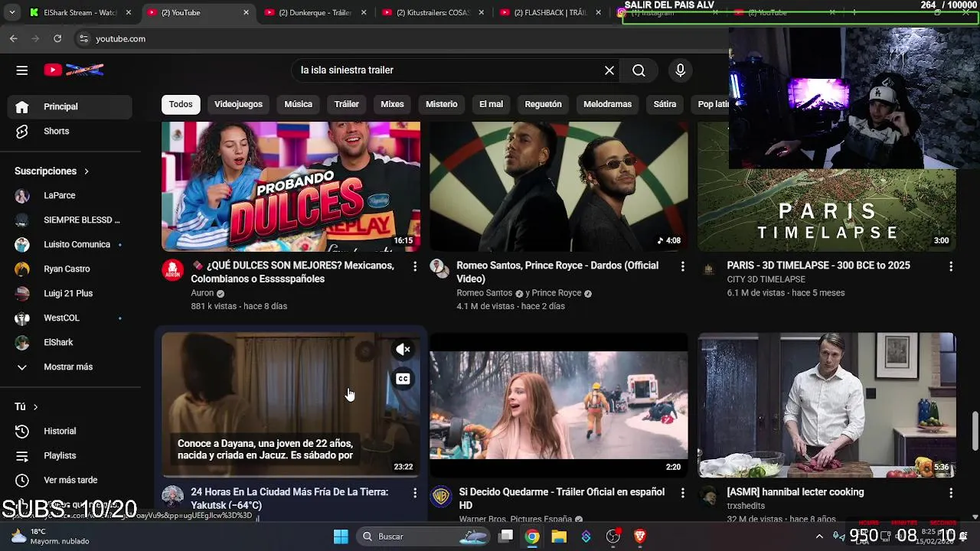Open more options for Si Decido Quedarme
Image resolution: width=980 pixels, height=551 pixels.
click(683, 493)
